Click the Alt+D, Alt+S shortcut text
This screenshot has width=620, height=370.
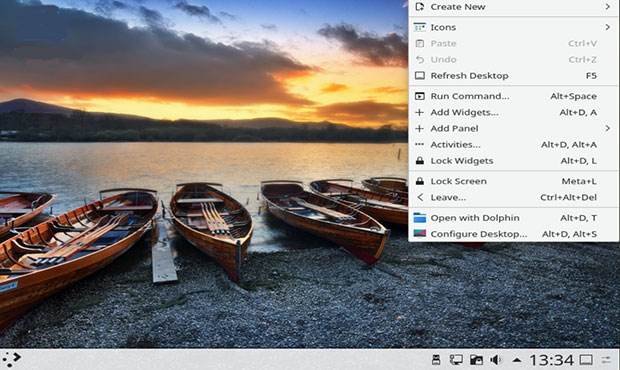pyautogui.click(x=569, y=234)
